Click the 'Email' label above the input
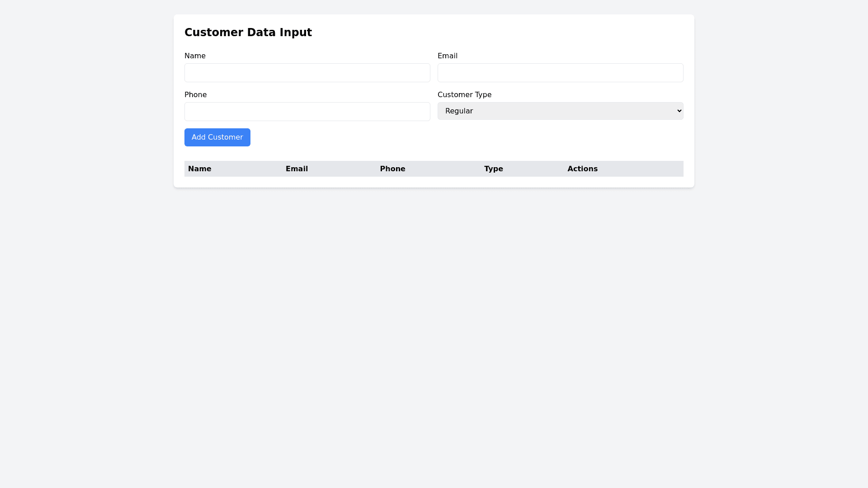Screen dimensions: 868x488 tap(447, 56)
